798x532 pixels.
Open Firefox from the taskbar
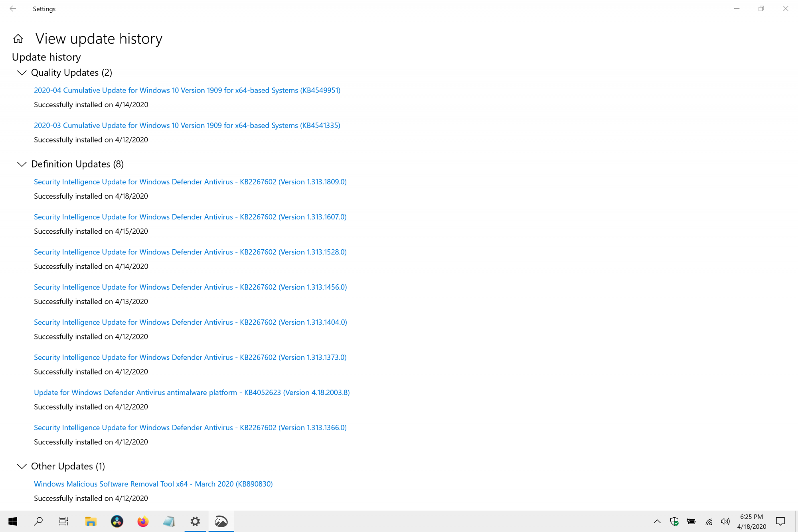pyautogui.click(x=143, y=521)
